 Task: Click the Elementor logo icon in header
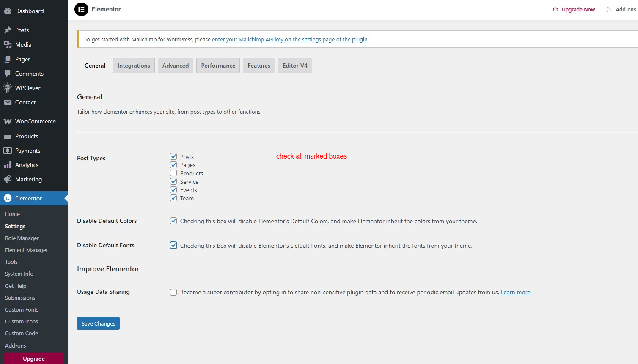(x=81, y=9)
